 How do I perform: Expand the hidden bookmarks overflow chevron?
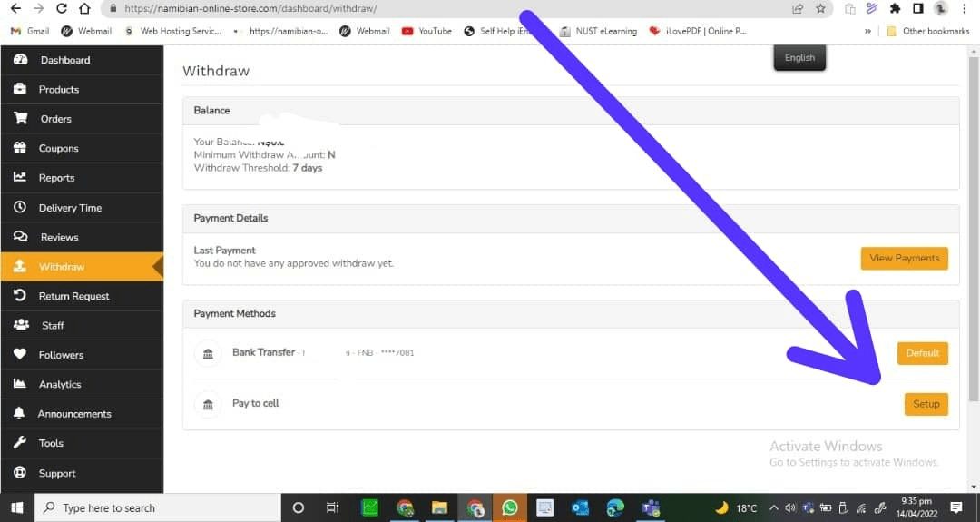coord(868,31)
